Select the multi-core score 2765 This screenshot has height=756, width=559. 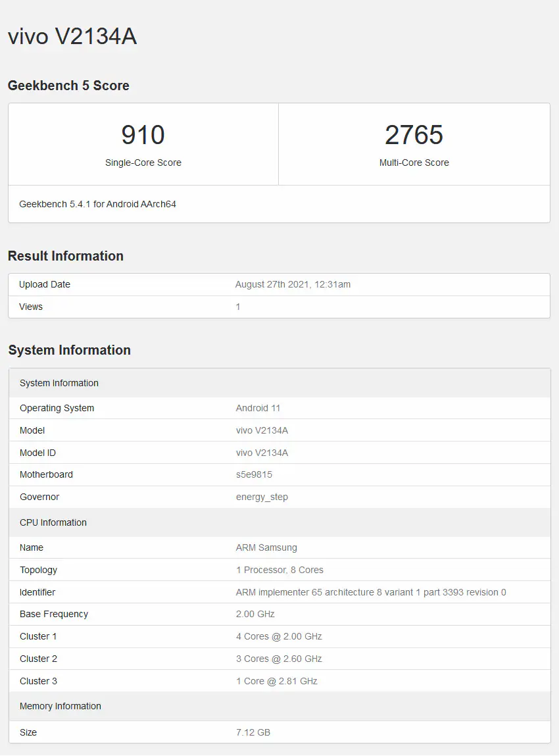pyautogui.click(x=414, y=134)
